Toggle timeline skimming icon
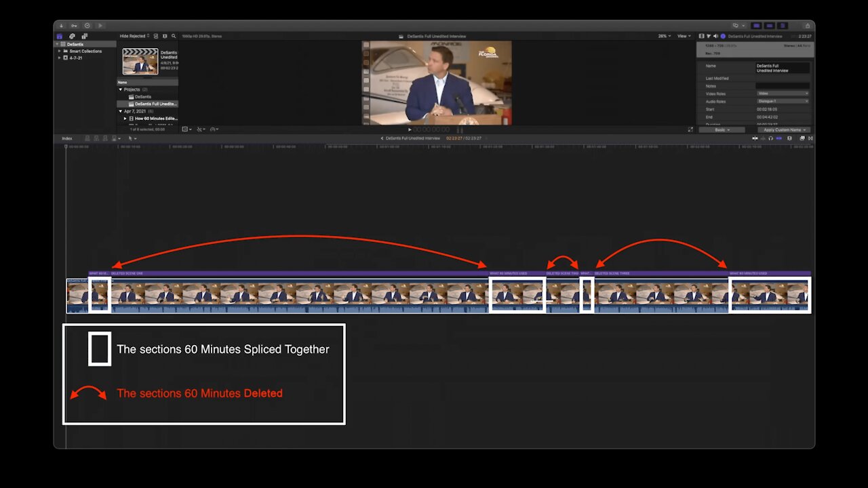Viewport: 868px width, 488px height. 755,138
